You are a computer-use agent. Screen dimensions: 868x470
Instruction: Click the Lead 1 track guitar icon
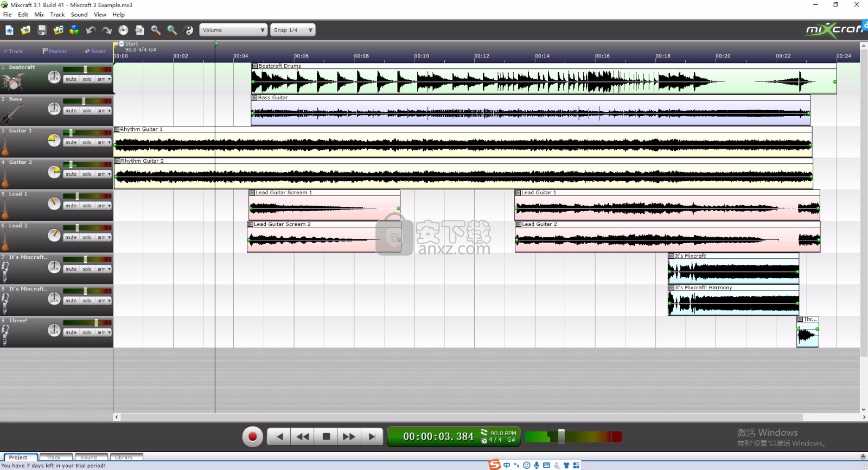pos(5,208)
